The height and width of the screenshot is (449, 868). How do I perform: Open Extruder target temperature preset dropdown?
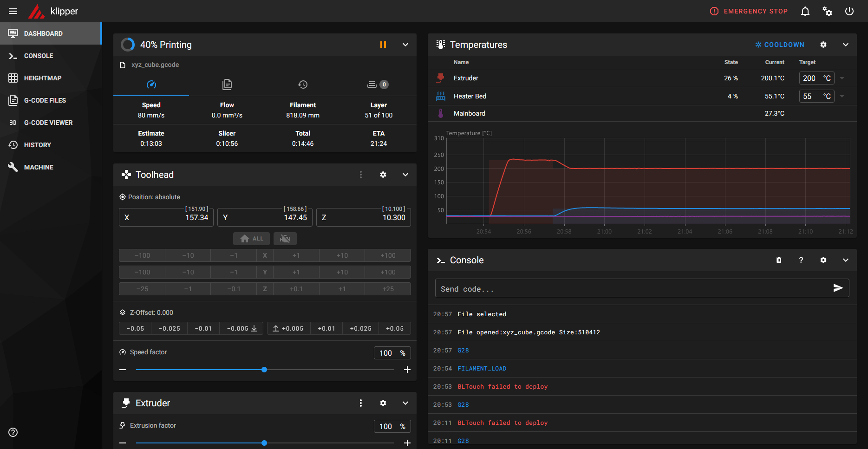click(842, 78)
